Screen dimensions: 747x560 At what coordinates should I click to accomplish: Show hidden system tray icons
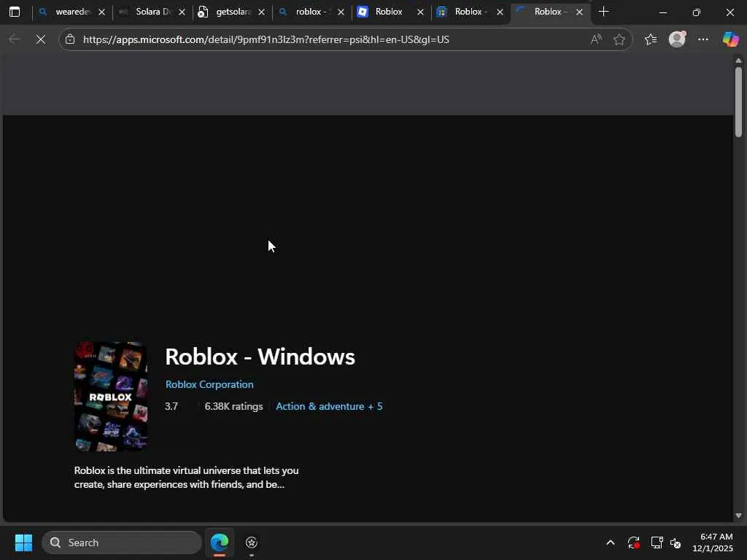(x=611, y=542)
